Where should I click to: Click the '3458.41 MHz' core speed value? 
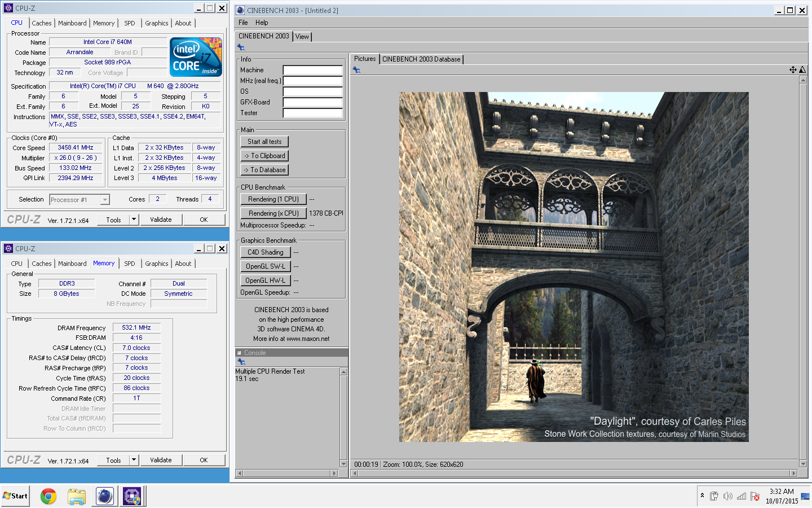(x=76, y=148)
